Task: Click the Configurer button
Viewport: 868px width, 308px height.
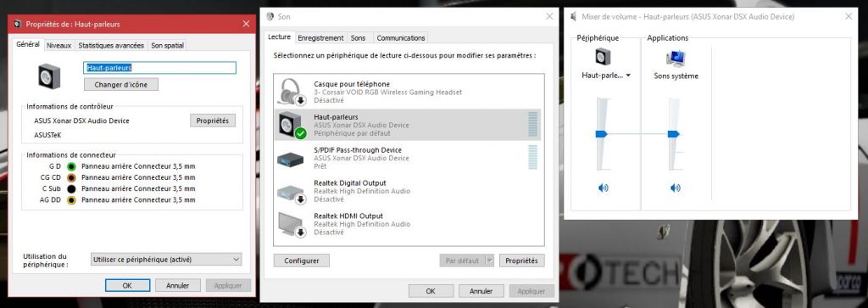Action: click(302, 260)
